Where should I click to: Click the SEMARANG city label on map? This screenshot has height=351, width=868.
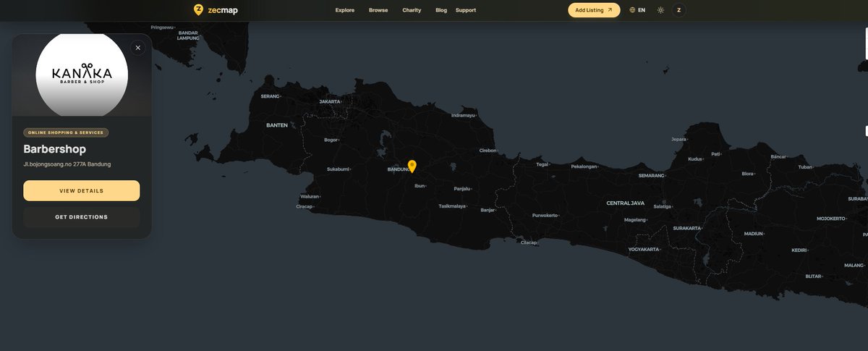point(651,175)
